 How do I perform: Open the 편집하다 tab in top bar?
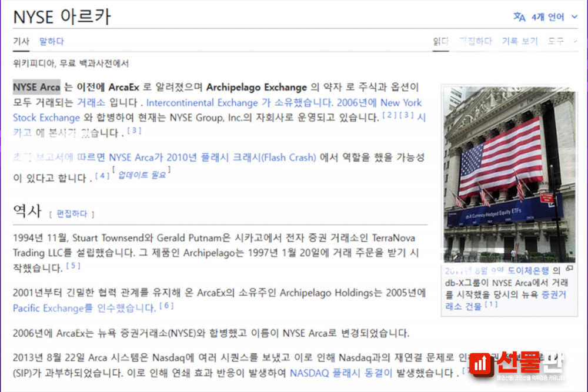(475, 41)
